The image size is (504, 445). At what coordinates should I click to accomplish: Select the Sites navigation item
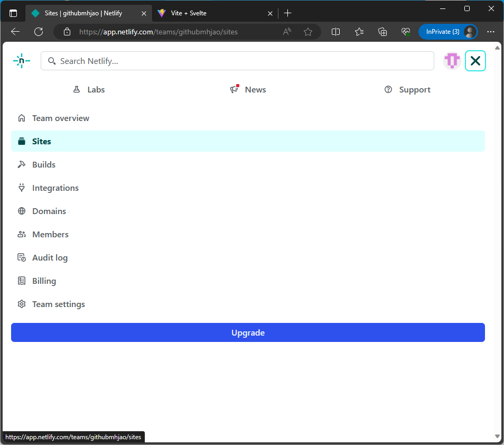[248, 141]
